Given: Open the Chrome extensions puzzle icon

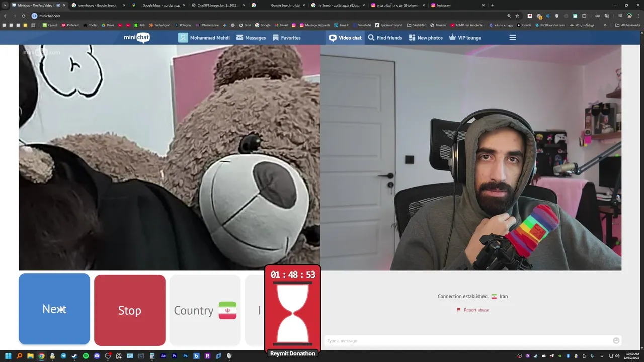Looking at the screenshot, I should click(x=584, y=16).
